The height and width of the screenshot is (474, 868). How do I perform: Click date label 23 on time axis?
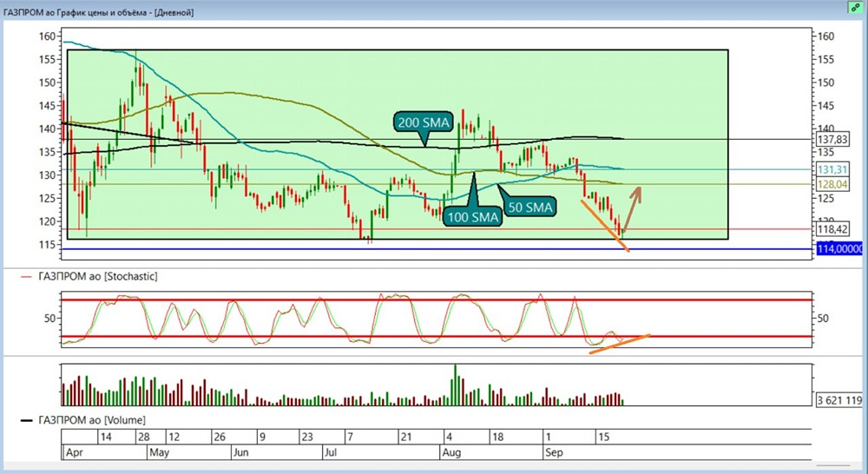(x=306, y=437)
